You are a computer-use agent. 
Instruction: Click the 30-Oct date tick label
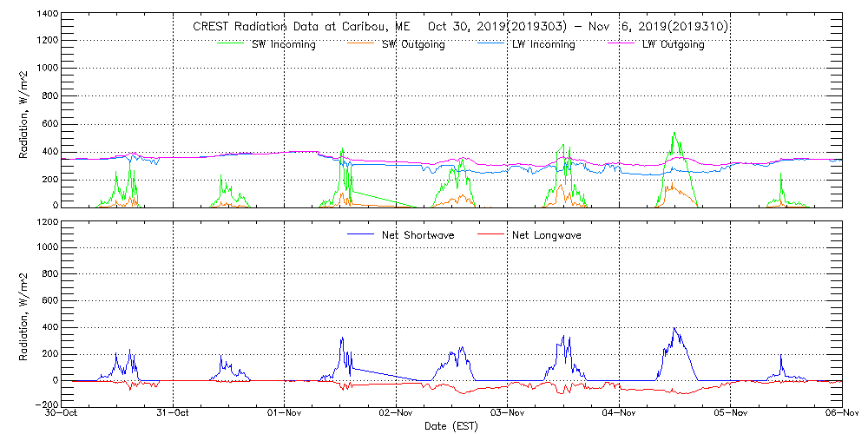tap(62, 414)
